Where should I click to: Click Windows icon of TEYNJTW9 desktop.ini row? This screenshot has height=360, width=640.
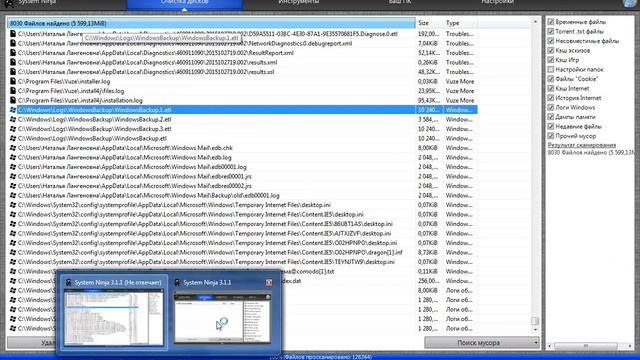(x=13, y=262)
